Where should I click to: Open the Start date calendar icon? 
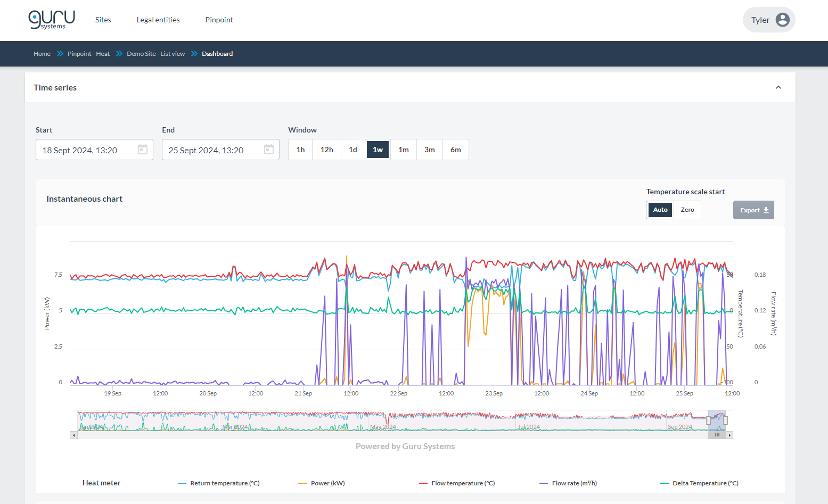click(x=143, y=150)
